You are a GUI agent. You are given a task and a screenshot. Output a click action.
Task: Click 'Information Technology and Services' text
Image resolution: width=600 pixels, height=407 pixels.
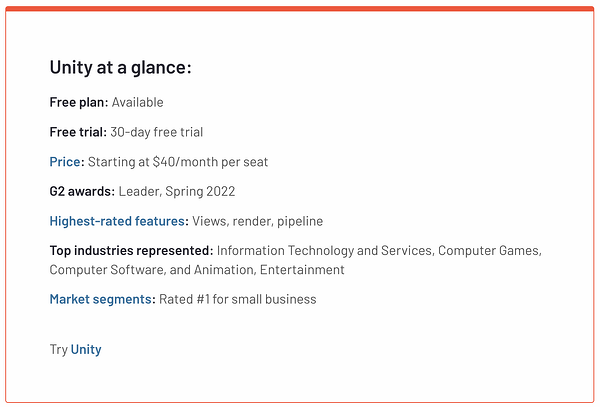(x=325, y=250)
